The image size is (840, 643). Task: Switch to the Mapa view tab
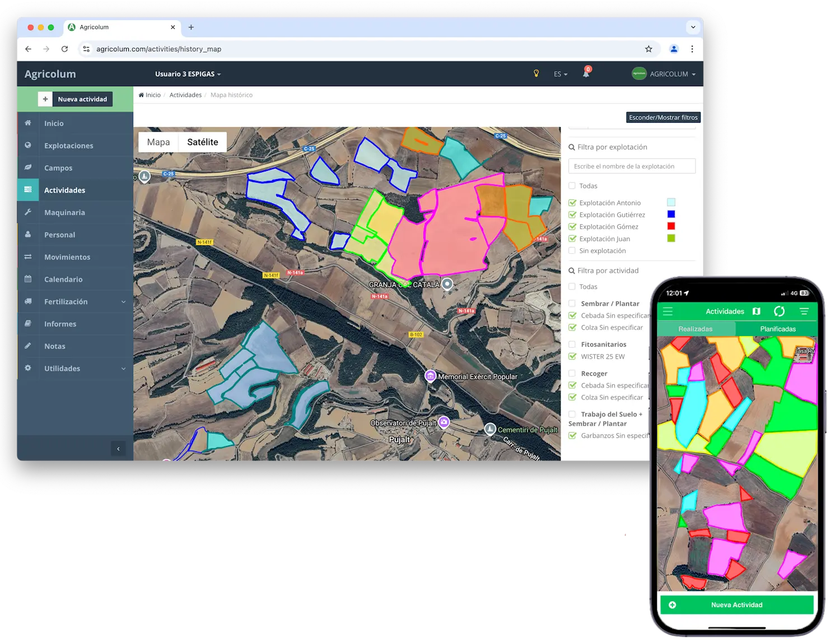[x=158, y=142]
